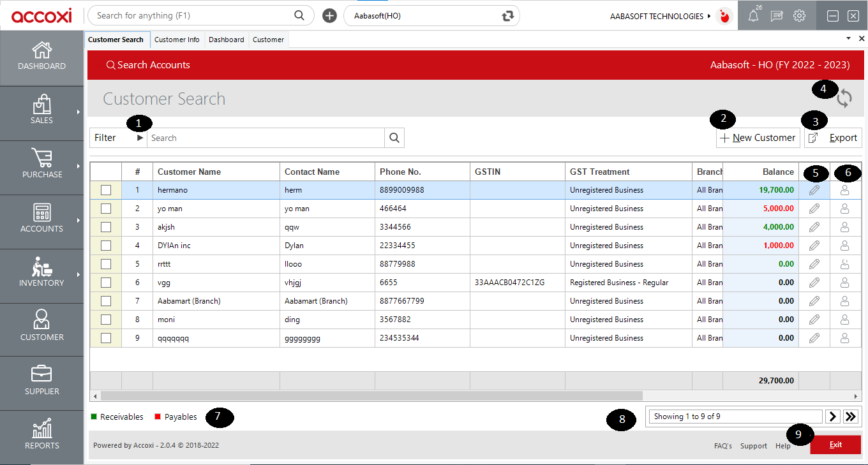The width and height of the screenshot is (868, 465).
Task: Open FAQ's link in footer
Action: 723,446
